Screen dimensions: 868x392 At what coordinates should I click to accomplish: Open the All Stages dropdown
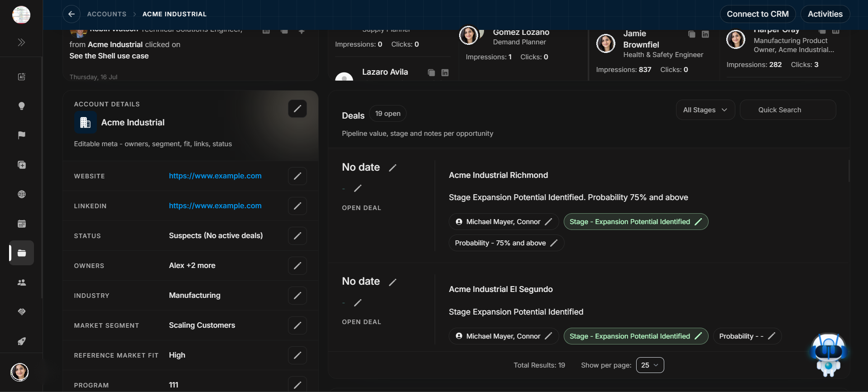[705, 110]
